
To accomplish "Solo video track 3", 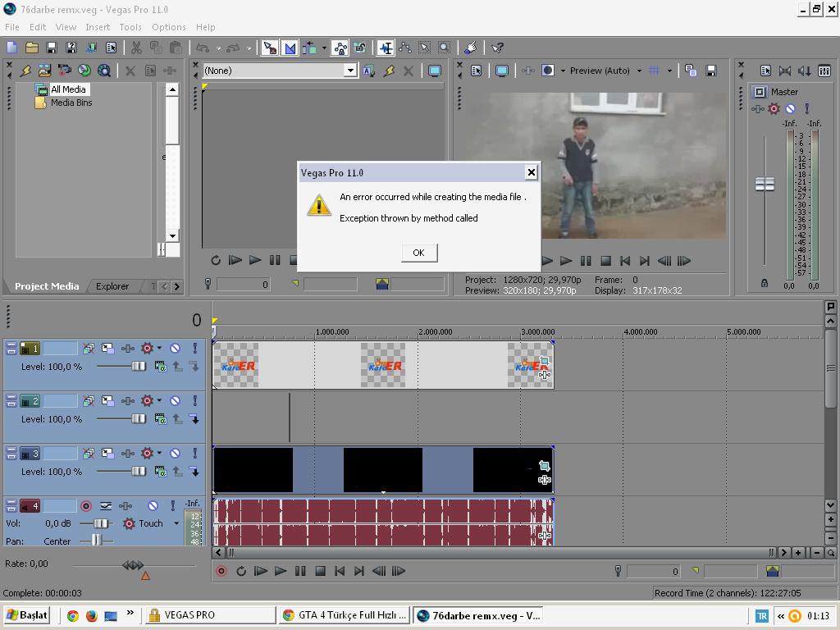I will tap(194, 454).
